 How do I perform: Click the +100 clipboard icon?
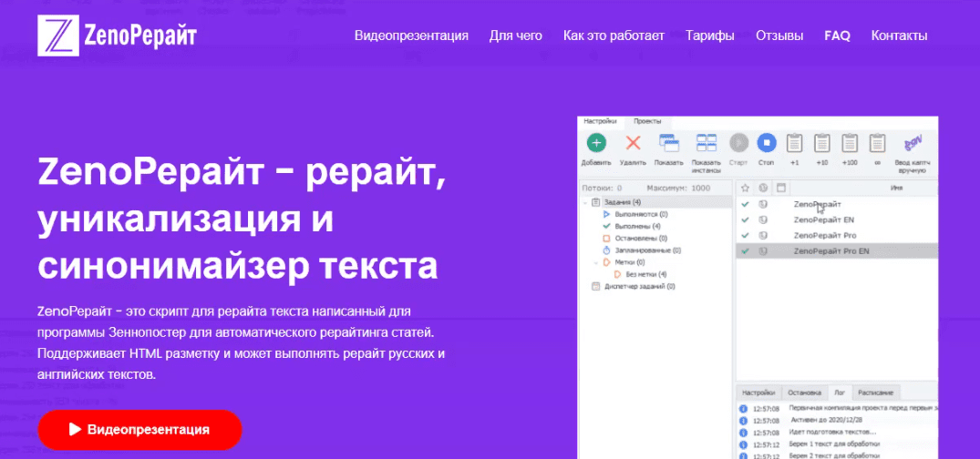[x=850, y=143]
